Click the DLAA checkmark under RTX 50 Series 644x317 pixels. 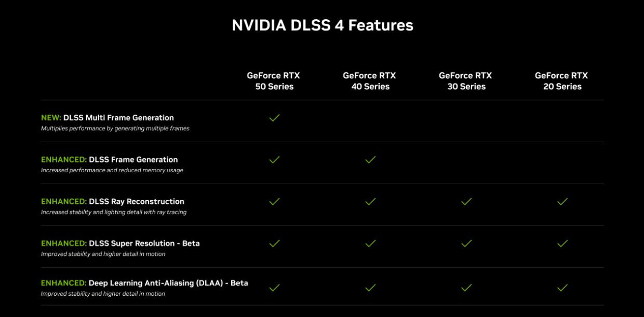point(274,287)
